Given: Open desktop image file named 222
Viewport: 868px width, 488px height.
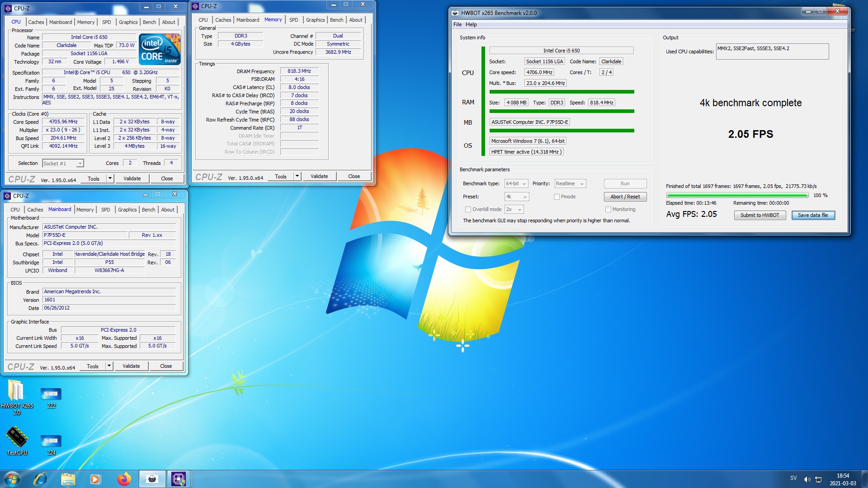Looking at the screenshot, I should pyautogui.click(x=51, y=398).
